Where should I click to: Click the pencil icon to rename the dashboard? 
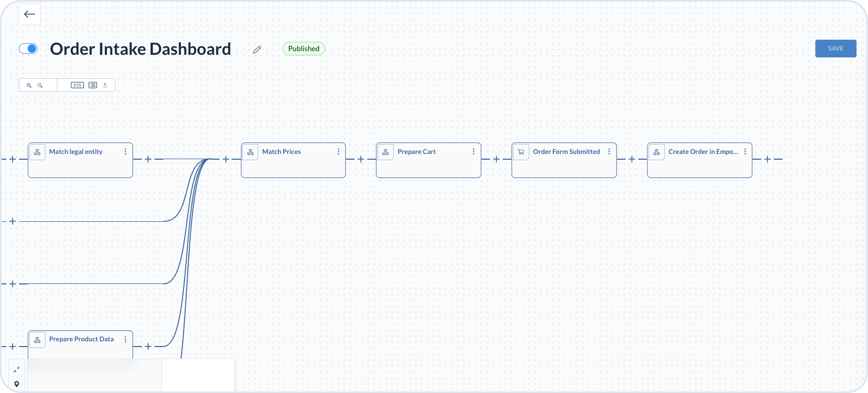[x=257, y=50]
